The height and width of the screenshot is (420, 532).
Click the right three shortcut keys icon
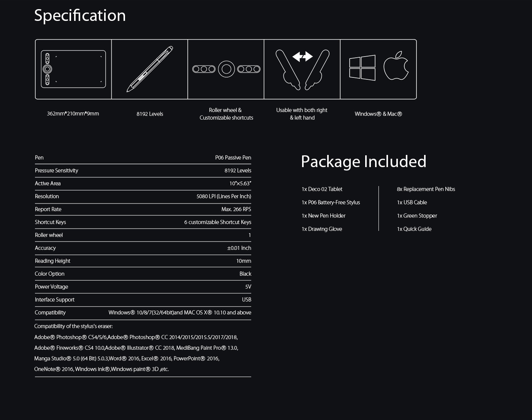pyautogui.click(x=249, y=69)
